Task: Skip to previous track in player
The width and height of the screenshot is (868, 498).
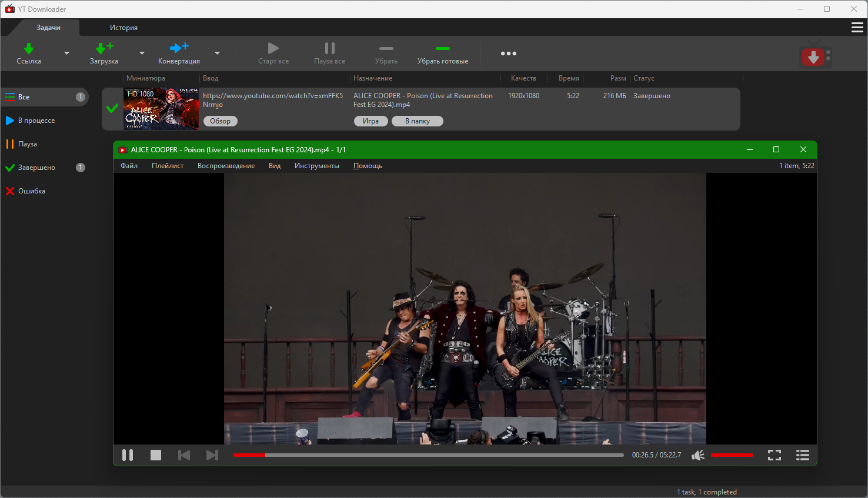Action: click(184, 455)
